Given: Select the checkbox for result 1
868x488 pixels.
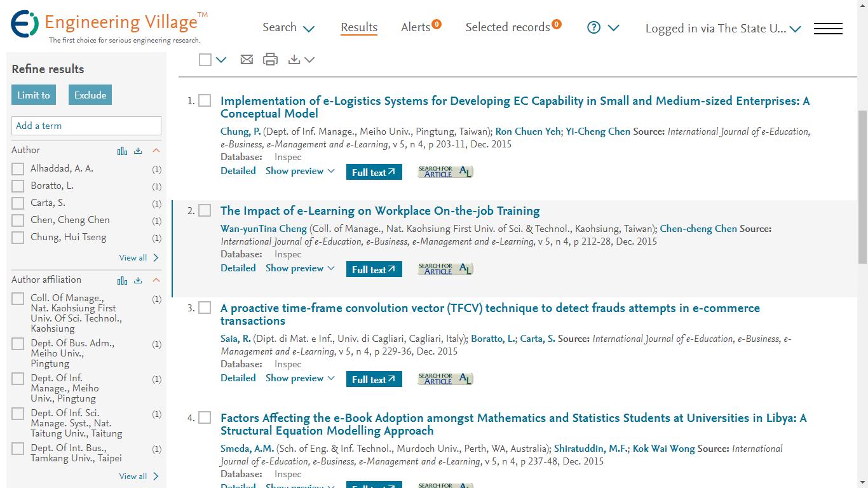Looking at the screenshot, I should click(x=205, y=100).
